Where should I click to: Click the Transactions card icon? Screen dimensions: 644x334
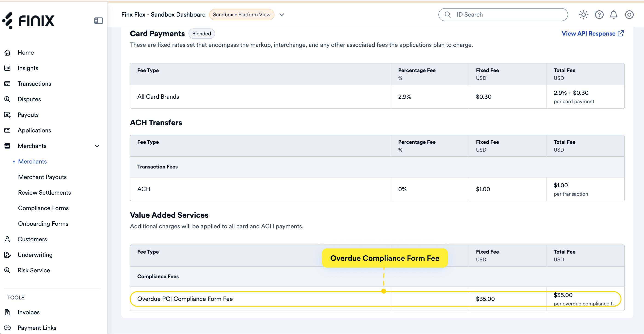point(7,84)
